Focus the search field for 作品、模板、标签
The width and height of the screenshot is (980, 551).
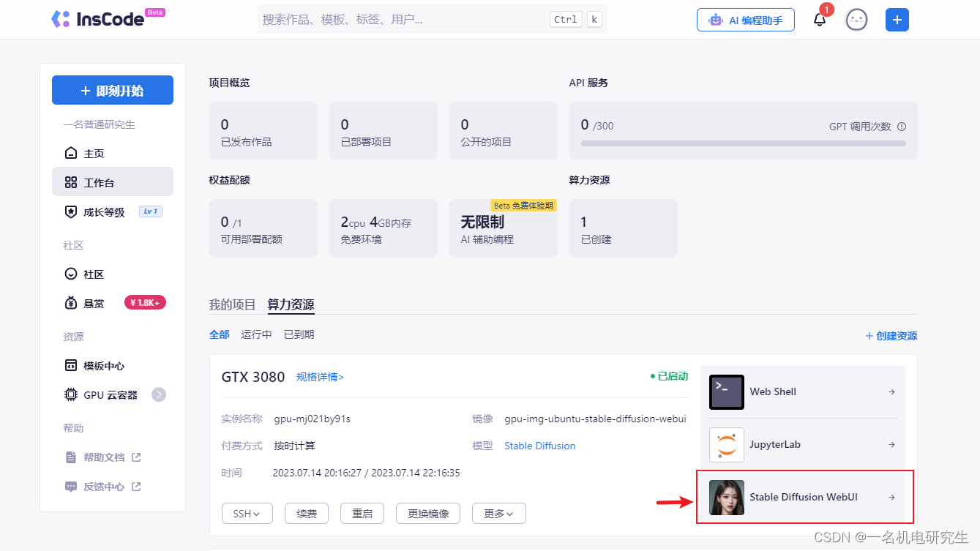pyautogui.click(x=432, y=19)
